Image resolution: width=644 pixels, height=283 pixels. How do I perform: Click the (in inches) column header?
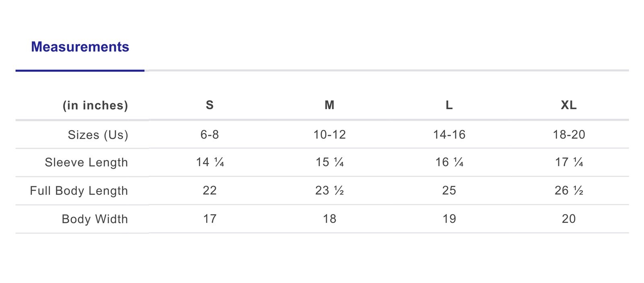(95, 105)
